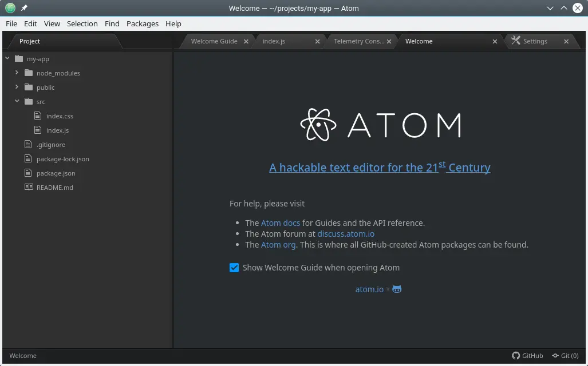
Task: Select index.js in the tree view
Action: pos(57,130)
